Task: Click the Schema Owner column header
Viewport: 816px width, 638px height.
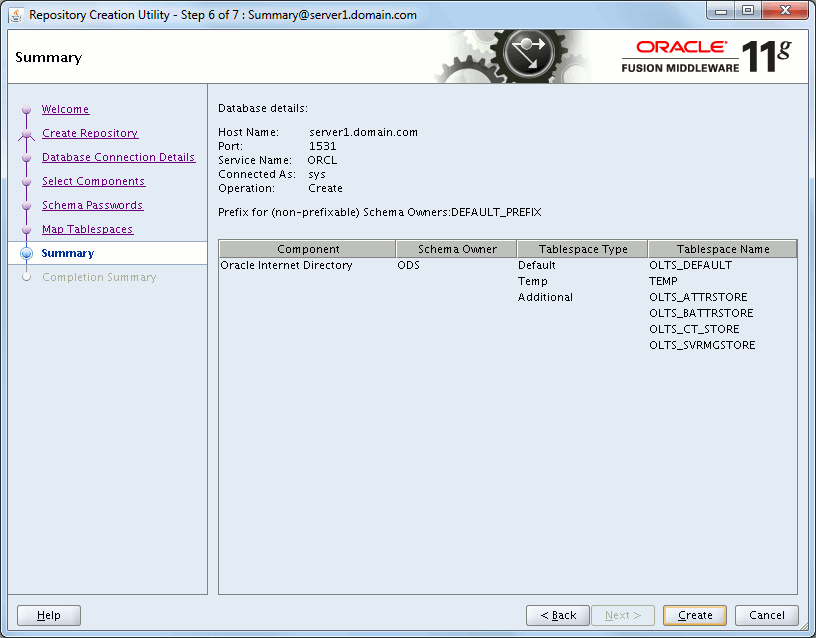Action: click(x=456, y=249)
